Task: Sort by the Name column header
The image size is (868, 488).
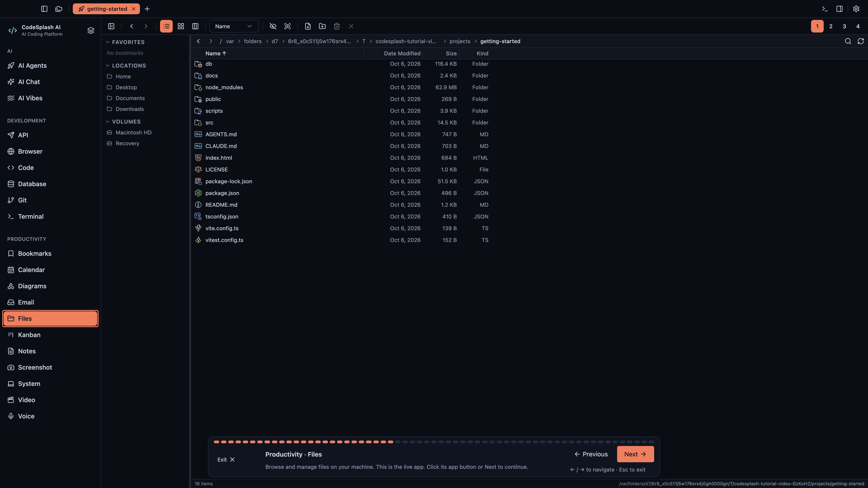Action: pos(216,53)
